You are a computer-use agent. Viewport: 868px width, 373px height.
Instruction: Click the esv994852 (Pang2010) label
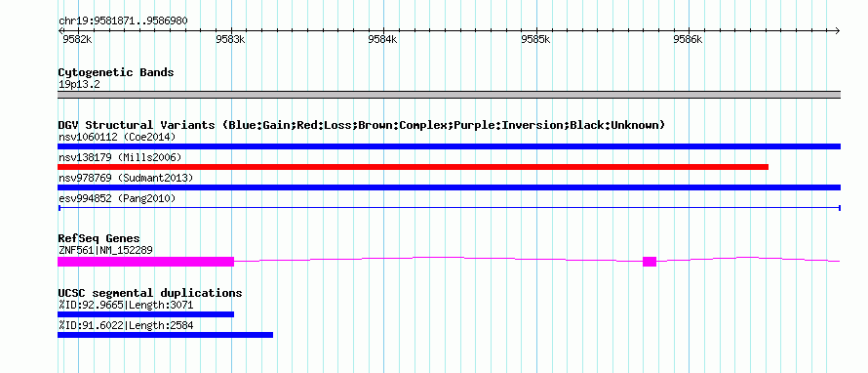(x=117, y=198)
